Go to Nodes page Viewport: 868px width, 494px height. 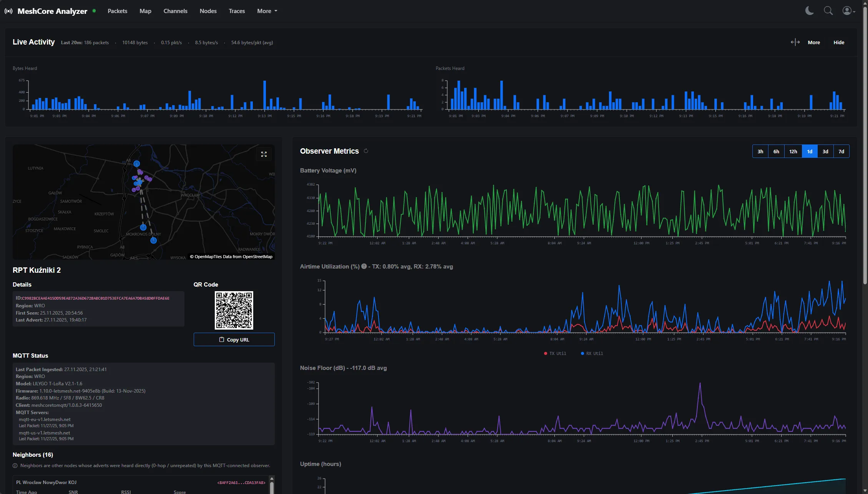[208, 11]
